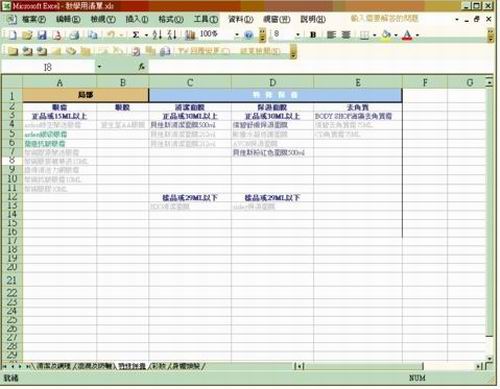Screen dimensions: 500x389
Task: Open the 編輯(E) menu
Action: coord(68,19)
